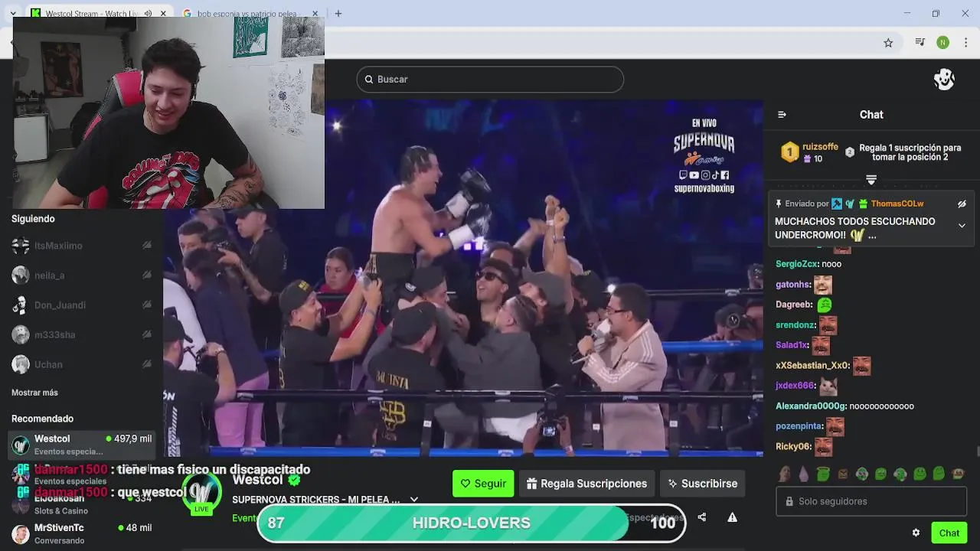Image resolution: width=980 pixels, height=551 pixels.
Task: Open Chrome media controls icon
Action: coord(920,43)
